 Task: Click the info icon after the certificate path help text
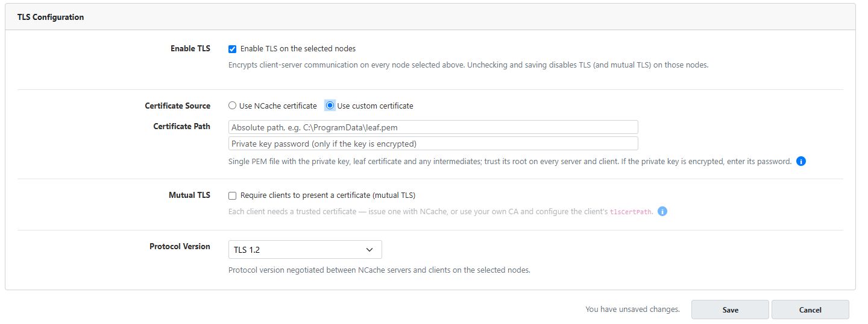coord(801,162)
